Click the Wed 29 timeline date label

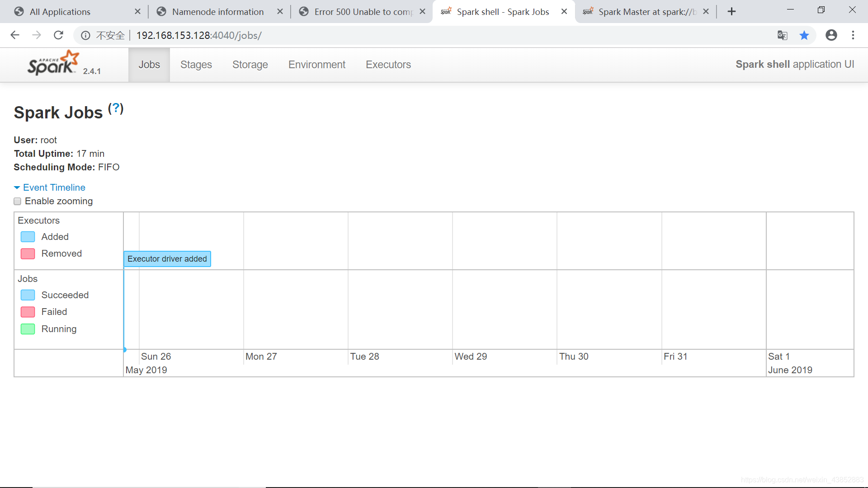471,357
